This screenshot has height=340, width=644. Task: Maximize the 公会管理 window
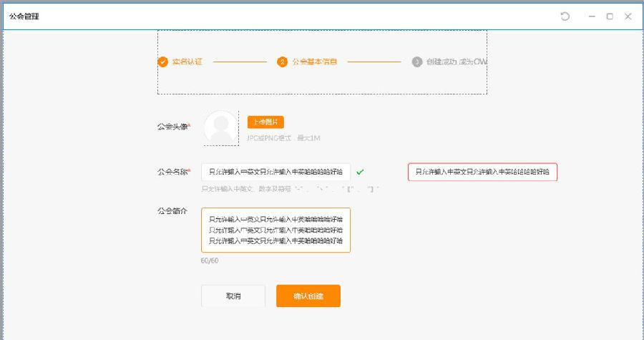click(x=610, y=16)
